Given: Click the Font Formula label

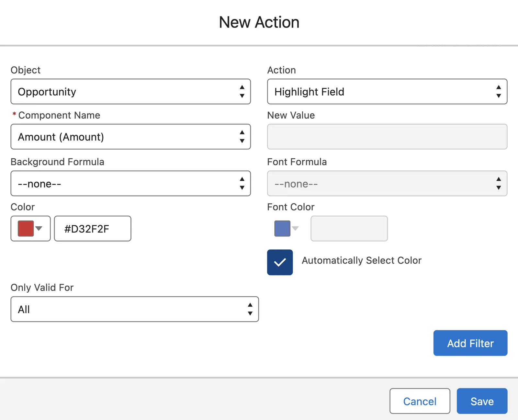Looking at the screenshot, I should click(297, 162).
